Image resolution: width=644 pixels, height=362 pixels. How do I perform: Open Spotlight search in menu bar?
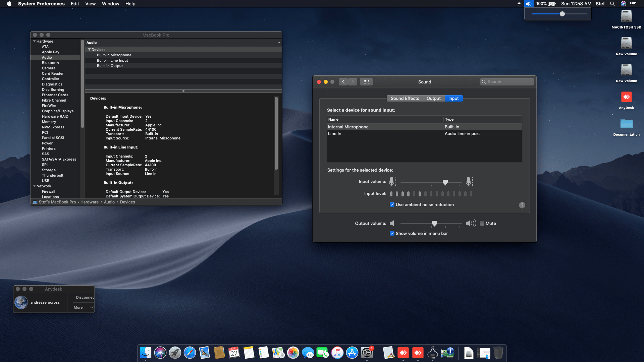tap(612, 4)
